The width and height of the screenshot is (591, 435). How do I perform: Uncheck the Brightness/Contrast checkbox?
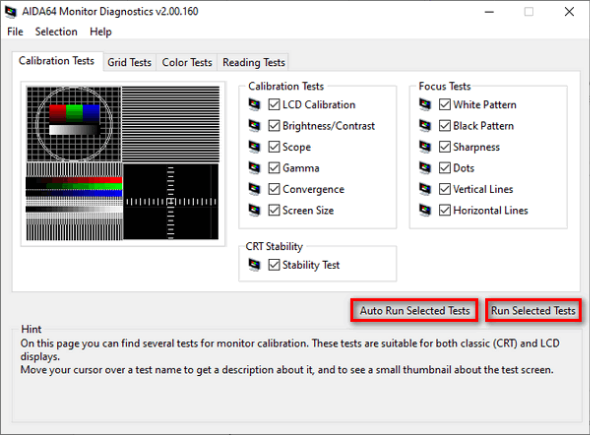[274, 126]
